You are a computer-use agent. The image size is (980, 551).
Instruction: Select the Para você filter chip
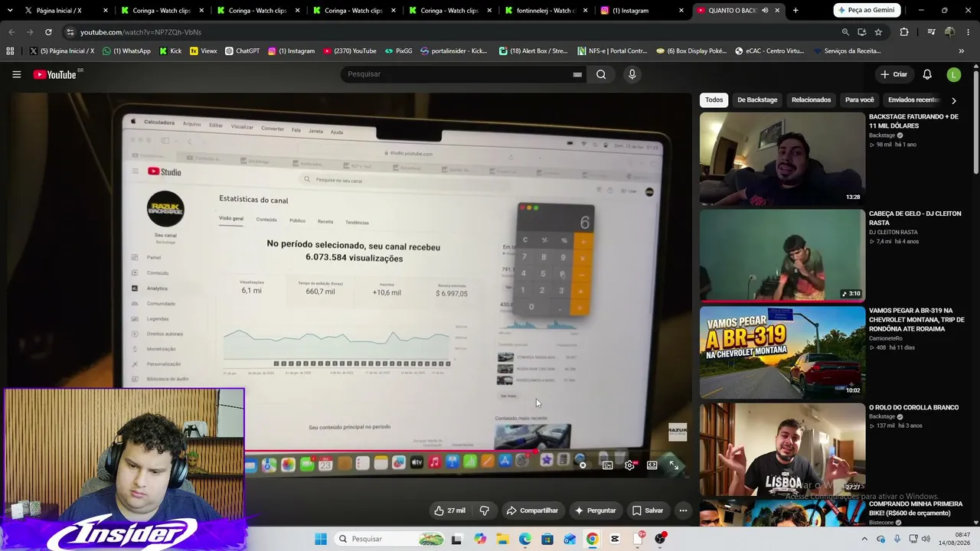pos(859,100)
